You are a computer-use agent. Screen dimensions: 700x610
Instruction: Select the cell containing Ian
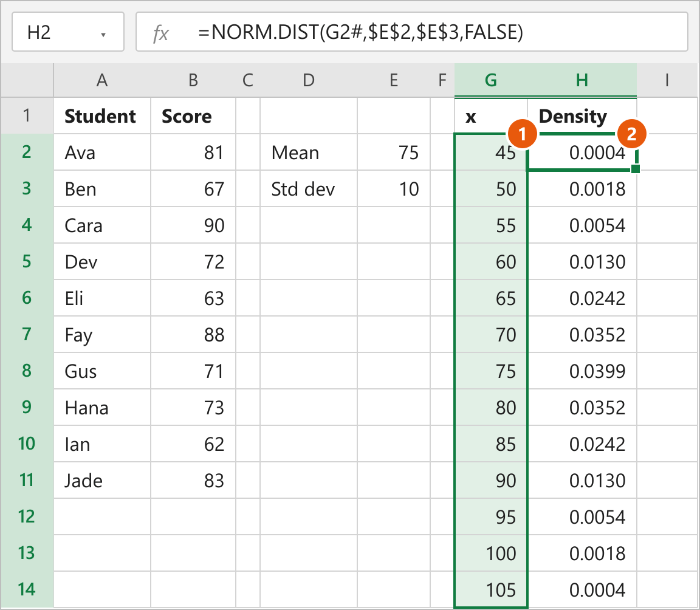pyautogui.click(x=102, y=444)
